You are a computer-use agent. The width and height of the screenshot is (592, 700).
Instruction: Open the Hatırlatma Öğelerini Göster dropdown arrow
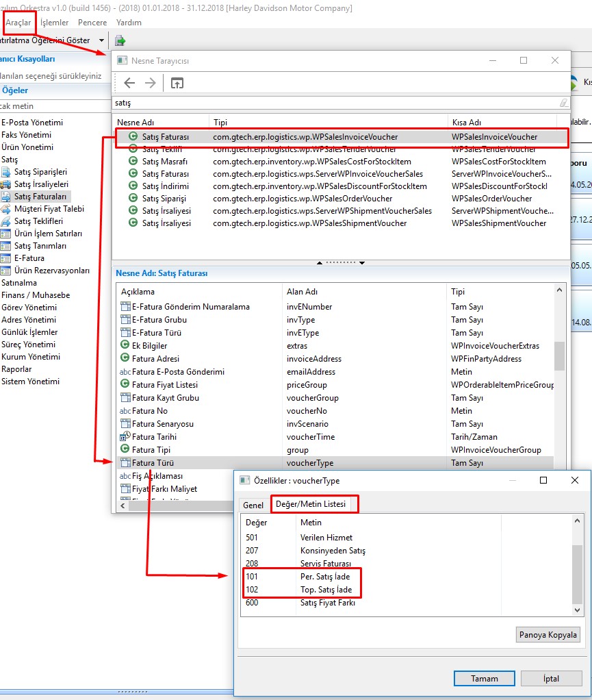[102, 40]
